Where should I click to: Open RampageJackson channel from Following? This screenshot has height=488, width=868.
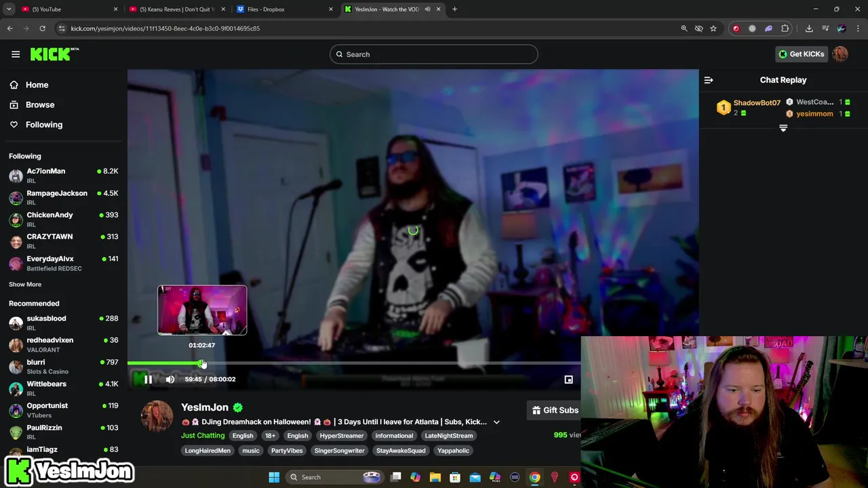click(x=64, y=198)
